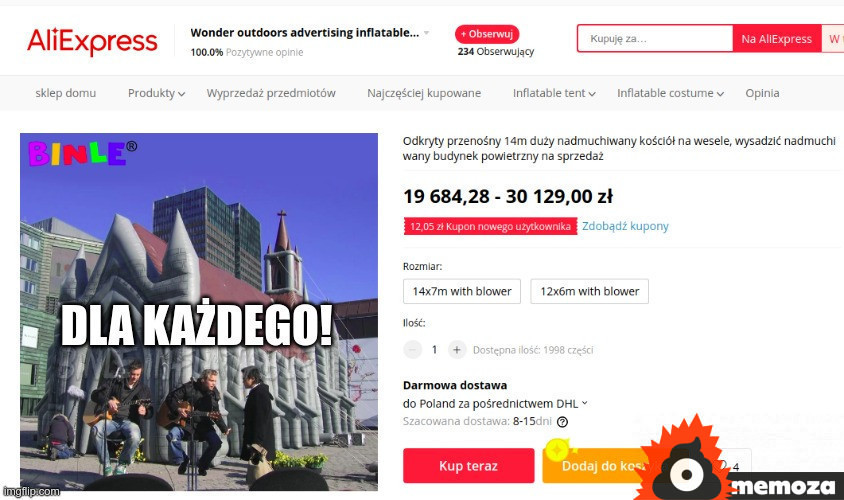Select the 12x6m with blower size

pos(589,291)
